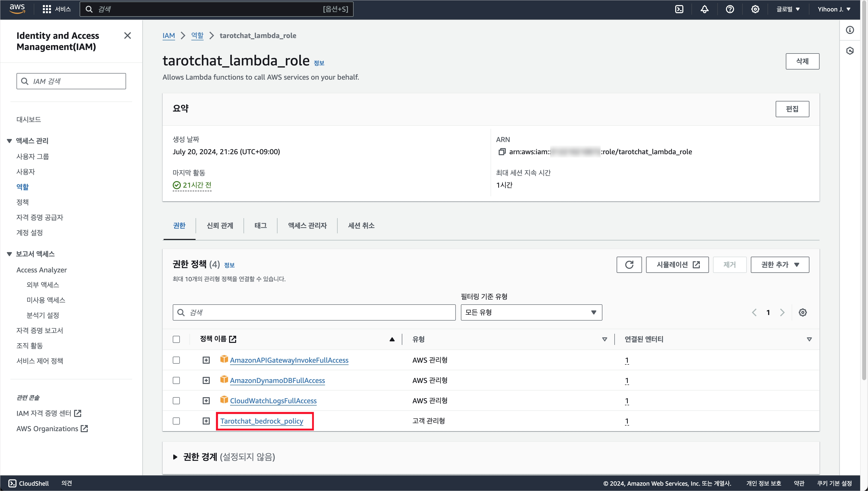This screenshot has width=868, height=491.
Task: Switch to the 신뢰 관계 tab
Action: (x=220, y=226)
